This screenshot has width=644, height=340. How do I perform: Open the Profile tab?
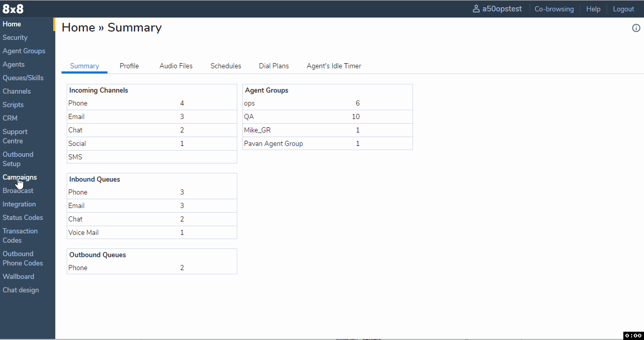tap(129, 66)
